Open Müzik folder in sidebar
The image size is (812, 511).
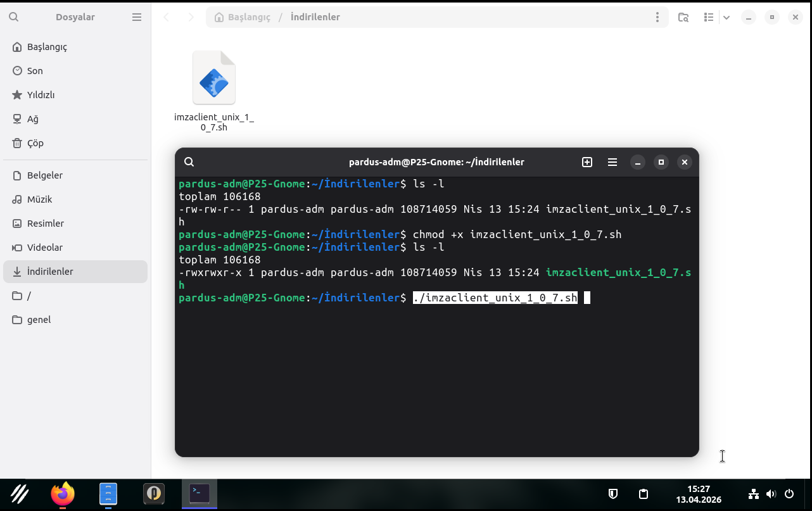tap(75, 199)
